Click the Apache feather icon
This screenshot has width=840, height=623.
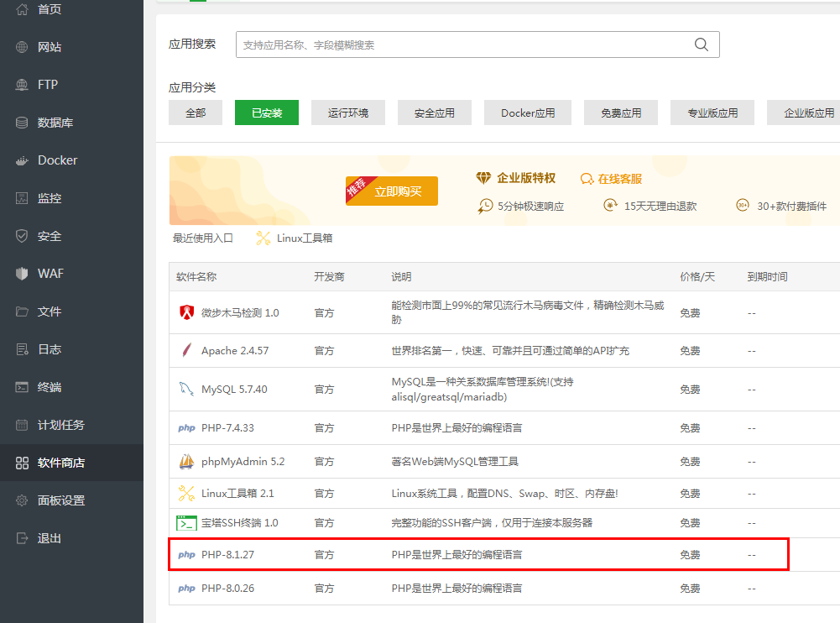186,351
